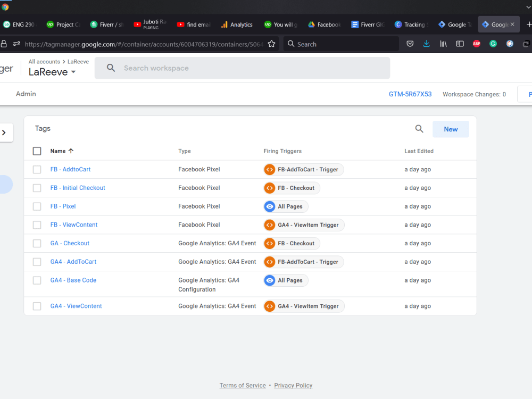
Task: Open Firefox downloads
Action: pyautogui.click(x=426, y=44)
